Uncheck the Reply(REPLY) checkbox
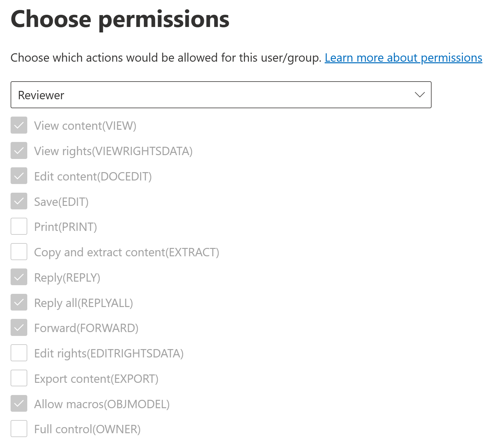Viewport: 498px width, 448px height. 19,277
